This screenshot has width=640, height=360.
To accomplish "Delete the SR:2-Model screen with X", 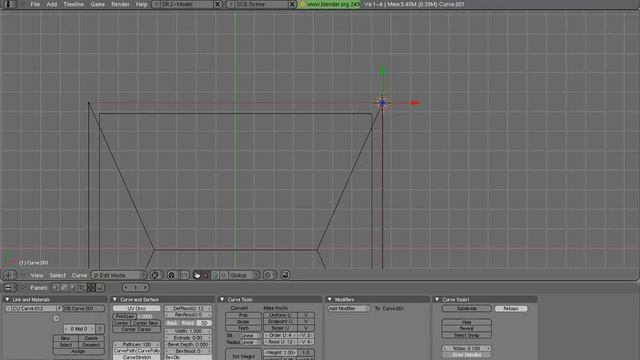I will 218,4.
